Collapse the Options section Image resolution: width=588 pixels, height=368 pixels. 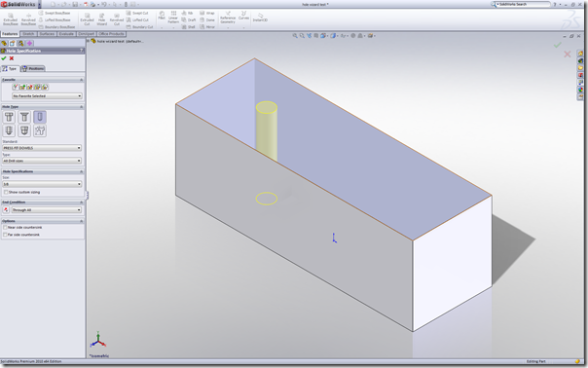point(82,221)
